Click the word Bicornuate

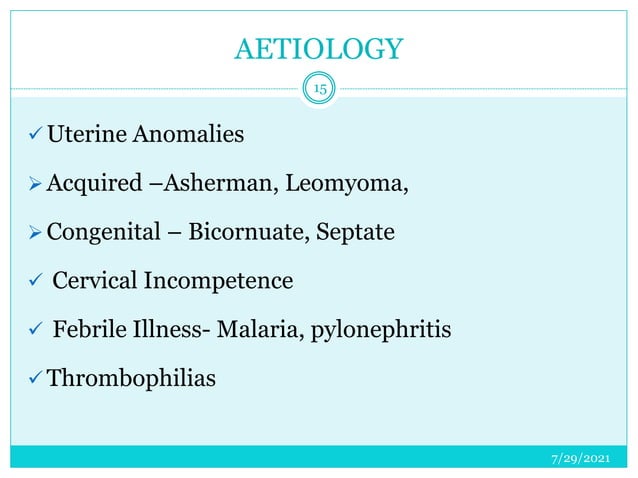251,233
